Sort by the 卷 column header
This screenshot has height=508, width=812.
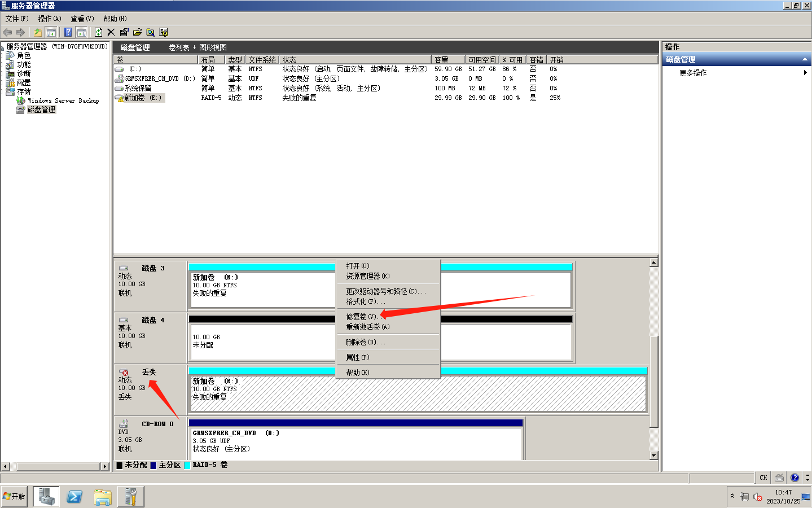pyautogui.click(x=156, y=60)
